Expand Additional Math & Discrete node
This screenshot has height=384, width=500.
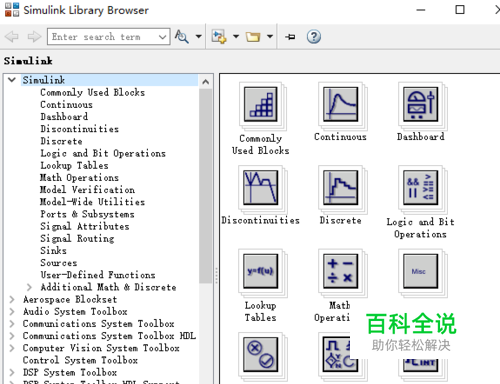coord(29,287)
